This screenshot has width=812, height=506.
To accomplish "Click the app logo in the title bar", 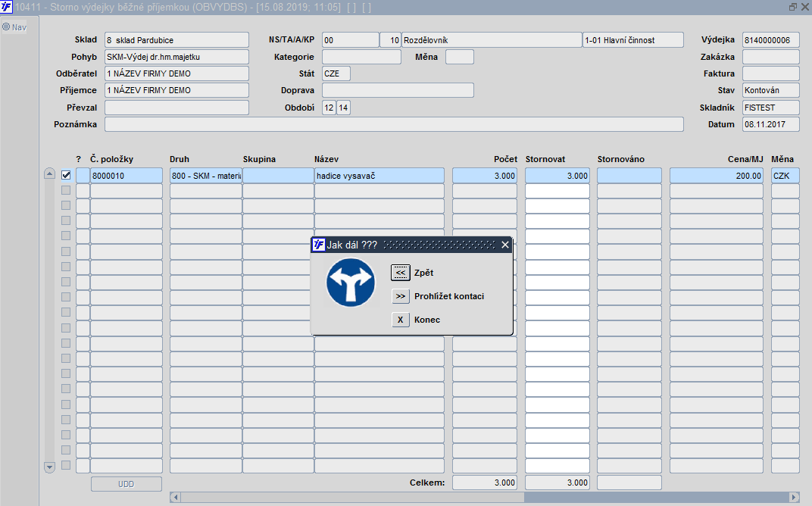I will (x=6, y=7).
